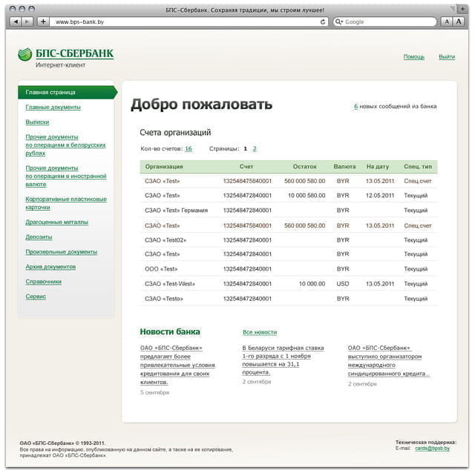Click the Выйти logout link
This screenshot has height=476, width=475.
click(447, 57)
